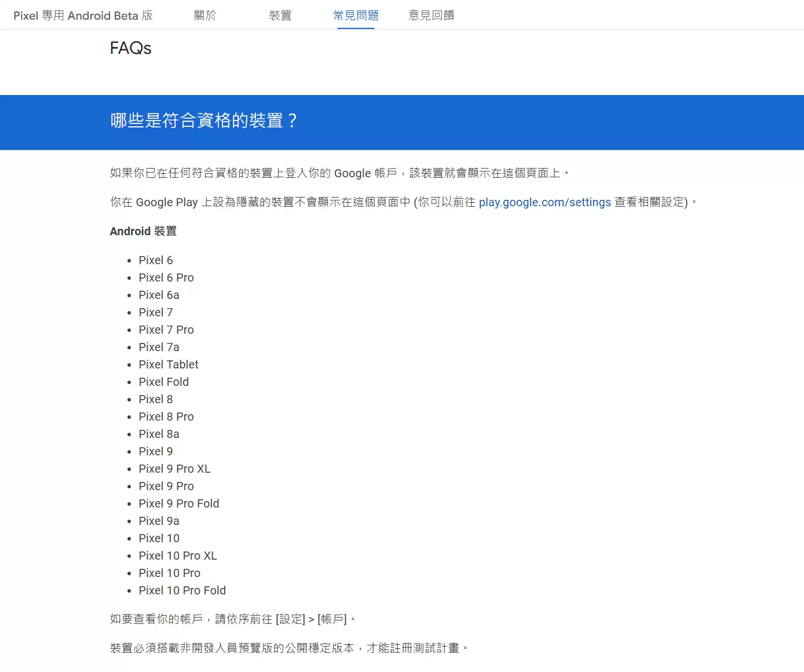Click the Pixel Fold entry

tap(164, 382)
